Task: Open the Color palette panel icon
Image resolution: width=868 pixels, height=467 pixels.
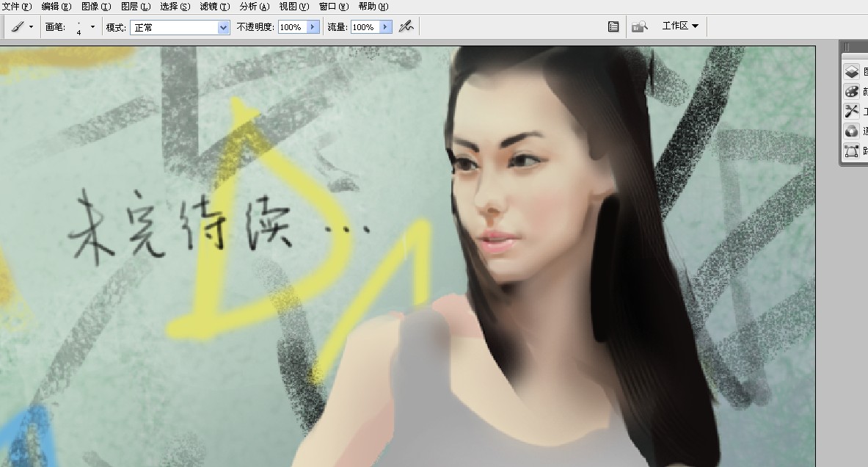Action: pos(851,91)
